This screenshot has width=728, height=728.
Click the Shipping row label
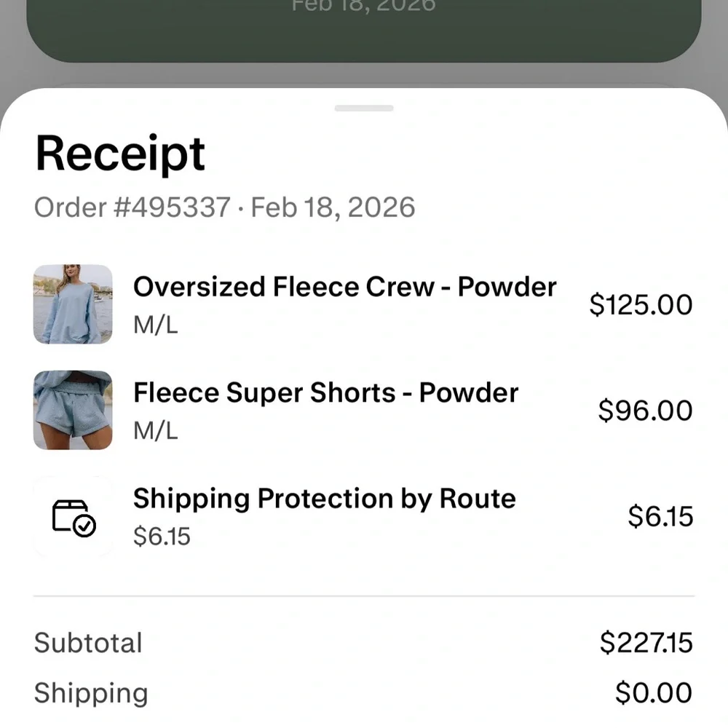91,693
